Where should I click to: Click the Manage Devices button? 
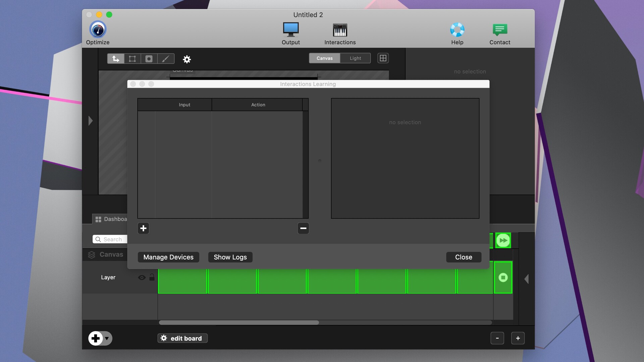pyautogui.click(x=168, y=257)
